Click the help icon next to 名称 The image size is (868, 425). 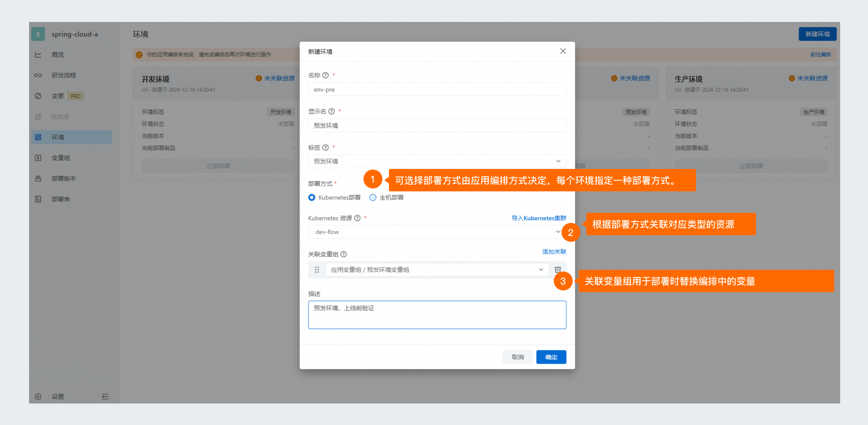pos(325,75)
